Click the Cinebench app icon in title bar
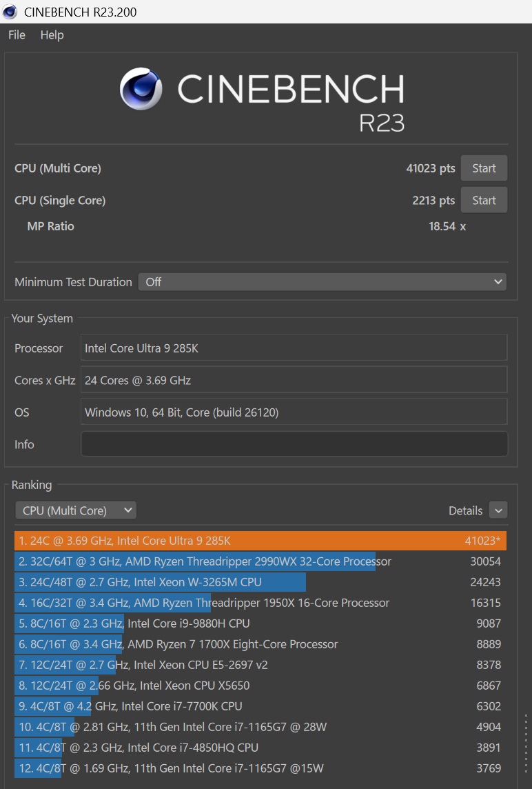The image size is (532, 789). pos(10,12)
